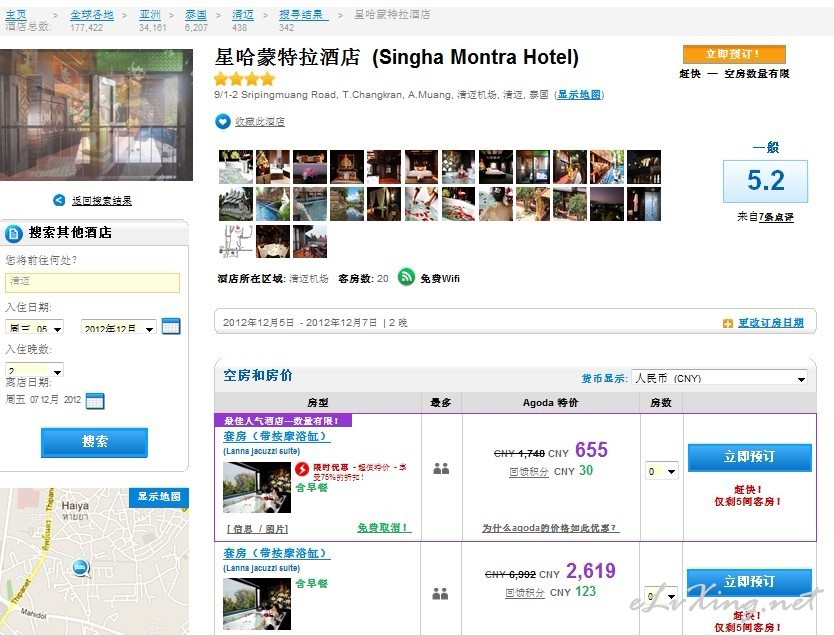Click the two-person occupancy icon in second room row

tap(440, 594)
